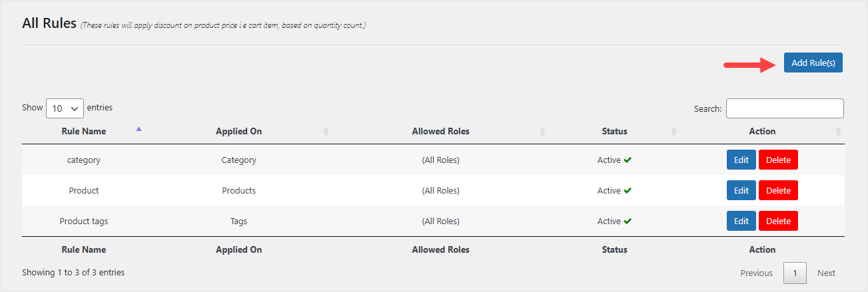Edit the Product rule
Screen dimensions: 868x292
pyautogui.click(x=741, y=191)
